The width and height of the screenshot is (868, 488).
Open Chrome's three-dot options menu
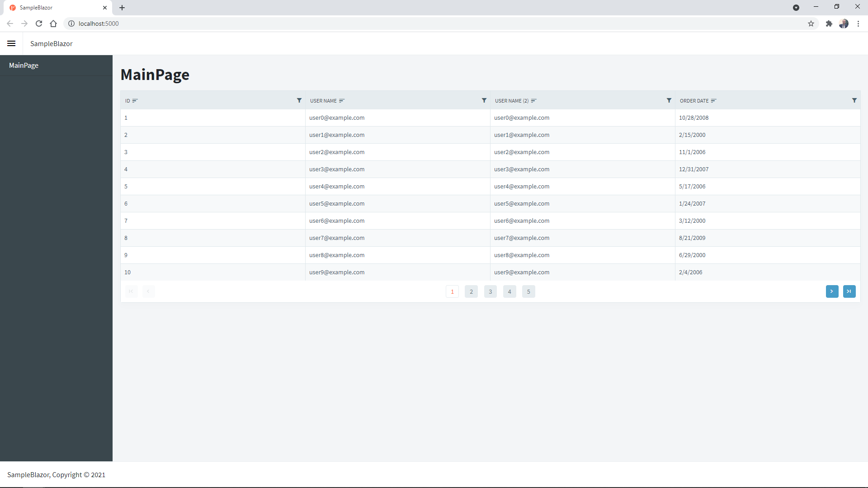[859, 23]
